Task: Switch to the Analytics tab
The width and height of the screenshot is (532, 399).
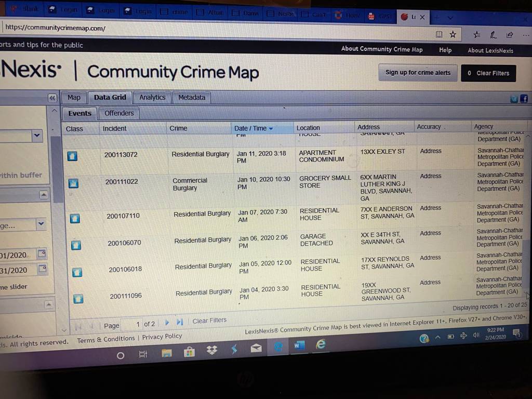Action: pos(152,97)
